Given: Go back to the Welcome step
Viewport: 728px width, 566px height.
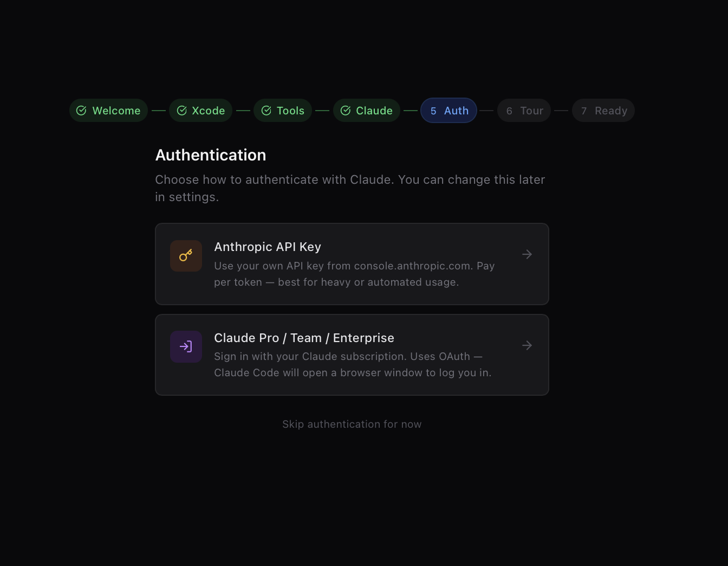Looking at the screenshot, I should [x=108, y=110].
